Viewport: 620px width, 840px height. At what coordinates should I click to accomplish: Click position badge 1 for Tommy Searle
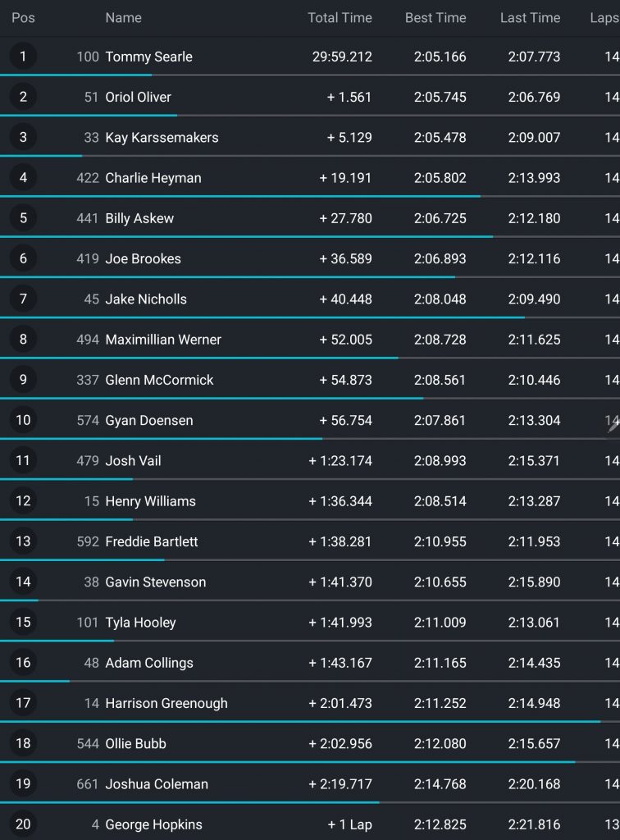pyautogui.click(x=23, y=57)
